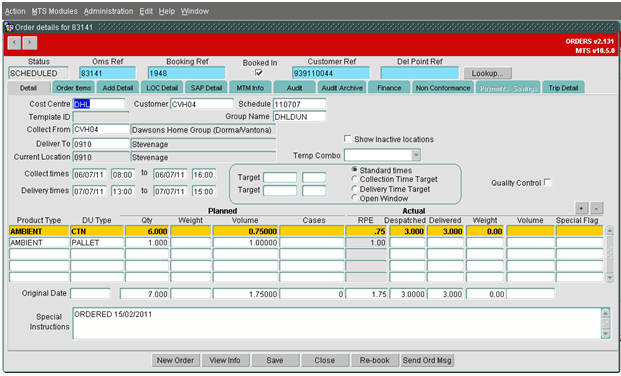
Task: Switch to the Add Detail tab
Action: tap(118, 88)
